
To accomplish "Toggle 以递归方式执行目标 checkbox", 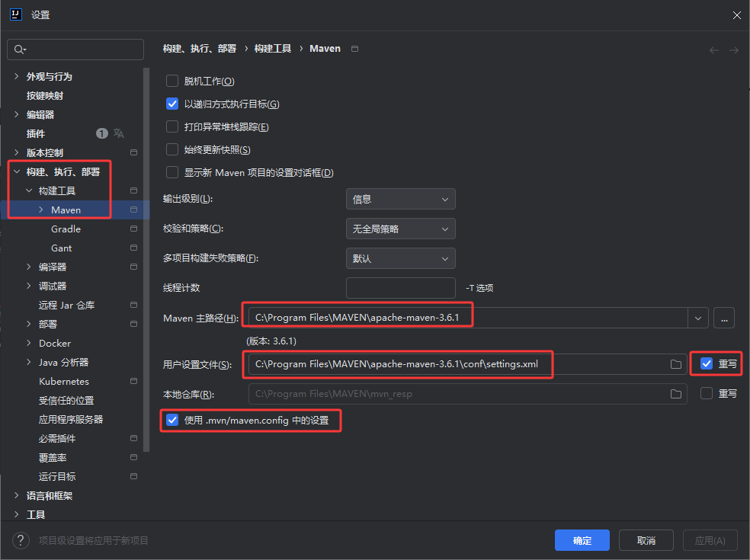I will click(x=172, y=104).
